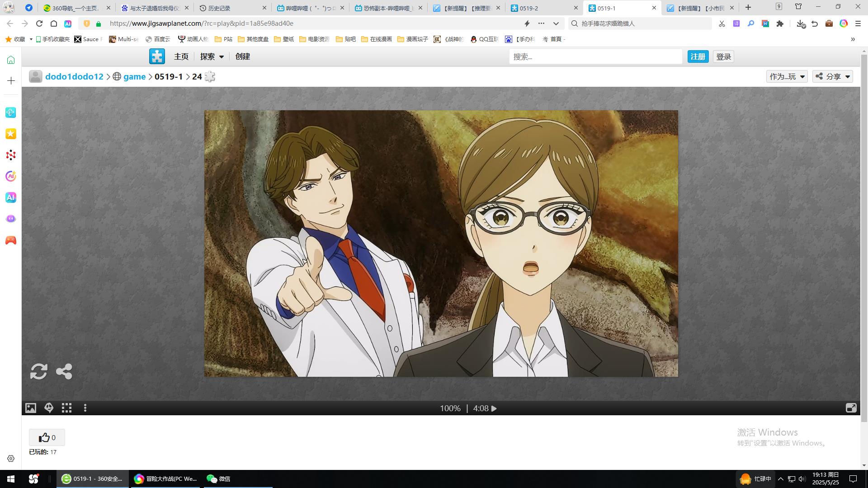
Task: Open the 在线漫画 bookmark folder
Action: 377,39
